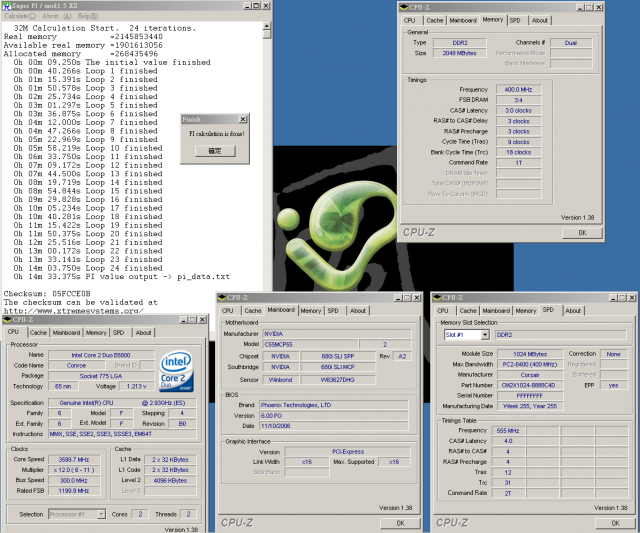Switch to CPU tab in Memory window
This screenshot has height=533, width=640.
click(409, 20)
